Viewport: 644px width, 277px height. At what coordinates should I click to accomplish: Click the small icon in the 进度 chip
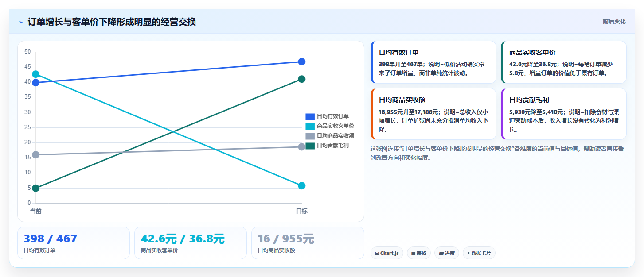(x=441, y=254)
